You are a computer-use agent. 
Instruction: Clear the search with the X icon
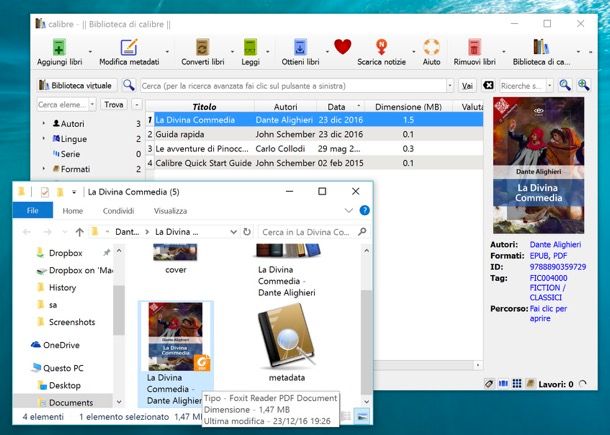488,85
